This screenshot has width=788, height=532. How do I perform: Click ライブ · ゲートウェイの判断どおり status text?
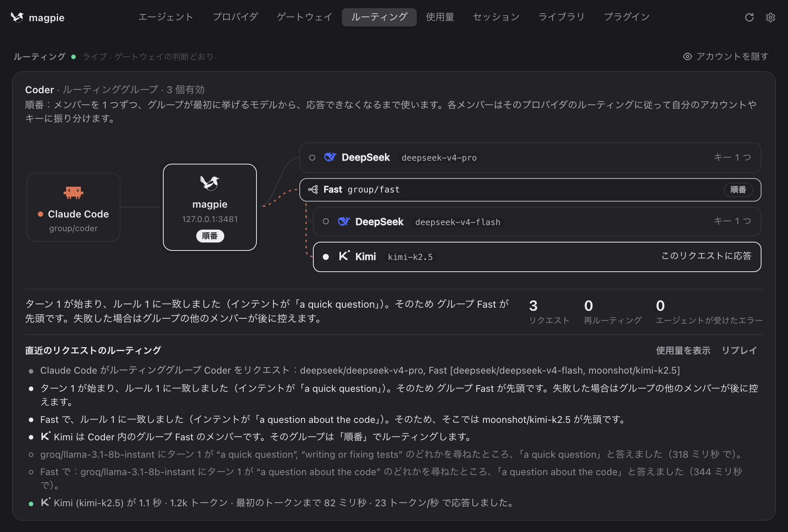point(148,57)
